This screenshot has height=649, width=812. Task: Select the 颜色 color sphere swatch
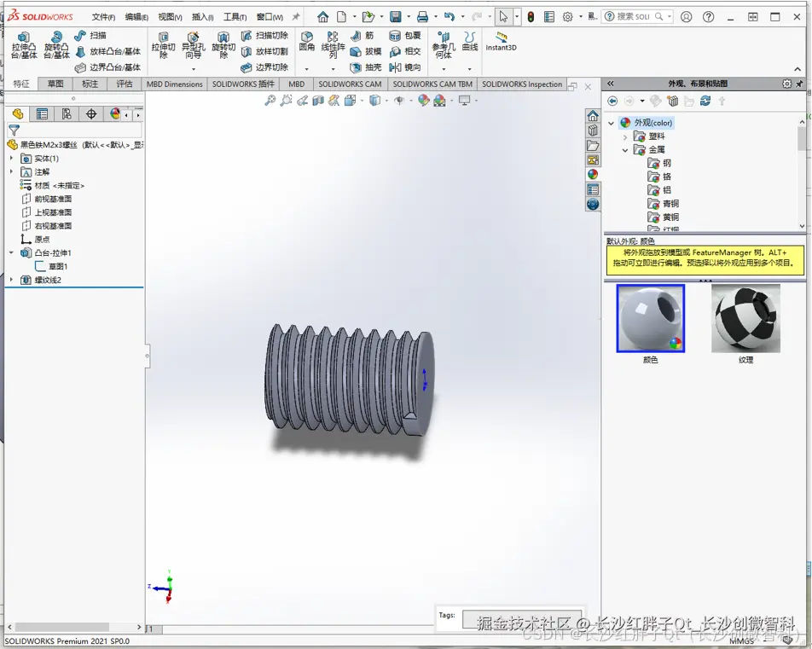651,318
